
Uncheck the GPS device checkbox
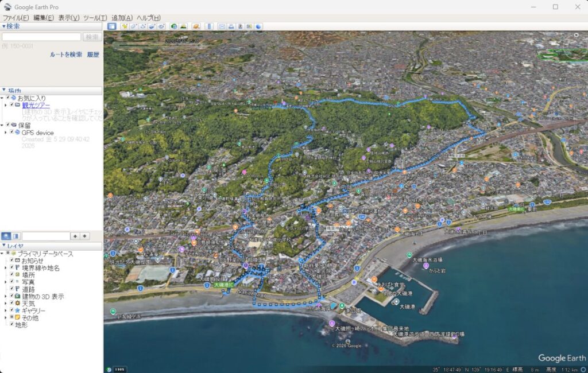pos(12,132)
